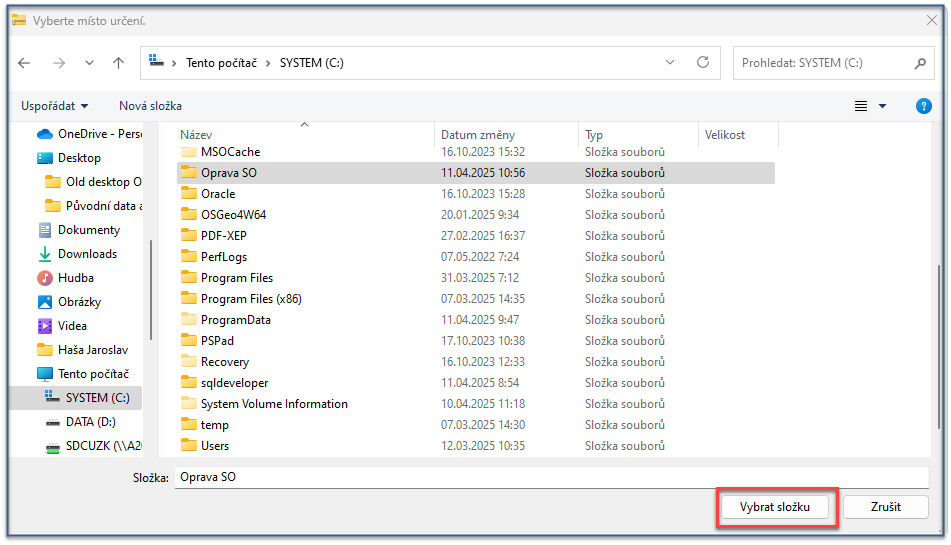Viewport: 951px width, 545px height.
Task: Sort by the Datum změny column
Action: [478, 135]
